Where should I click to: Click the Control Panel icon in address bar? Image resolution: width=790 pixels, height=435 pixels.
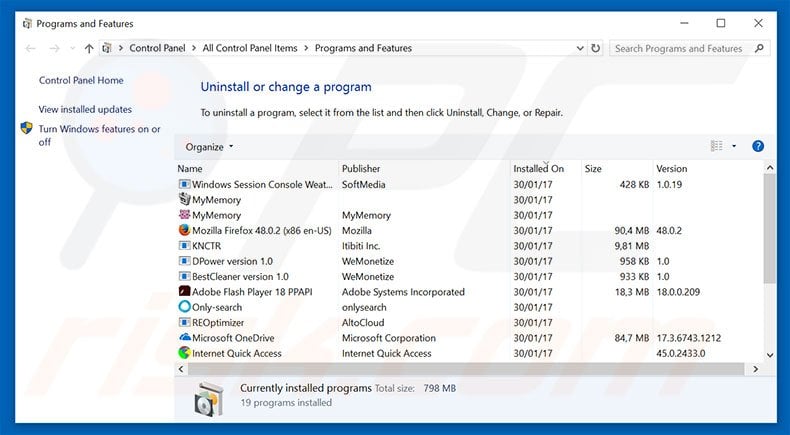(107, 48)
